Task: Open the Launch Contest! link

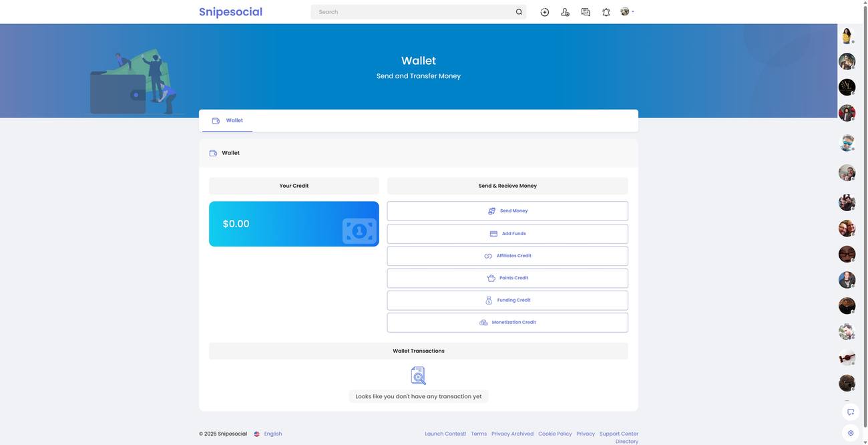Action: click(445, 434)
